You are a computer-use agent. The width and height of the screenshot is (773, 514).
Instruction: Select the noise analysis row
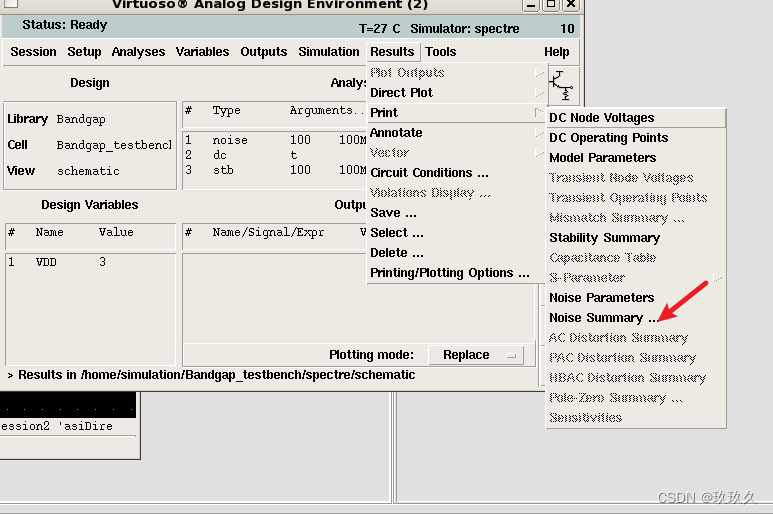275,140
